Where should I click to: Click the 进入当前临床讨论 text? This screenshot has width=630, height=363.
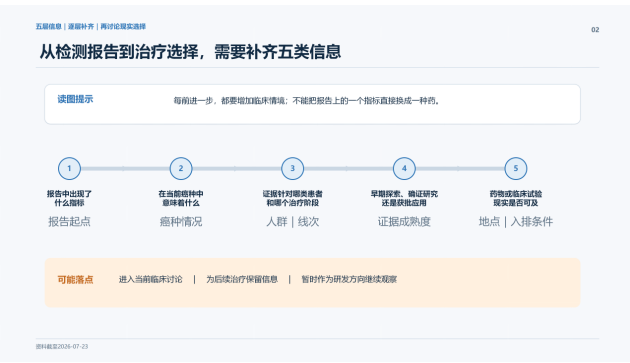pos(151,279)
